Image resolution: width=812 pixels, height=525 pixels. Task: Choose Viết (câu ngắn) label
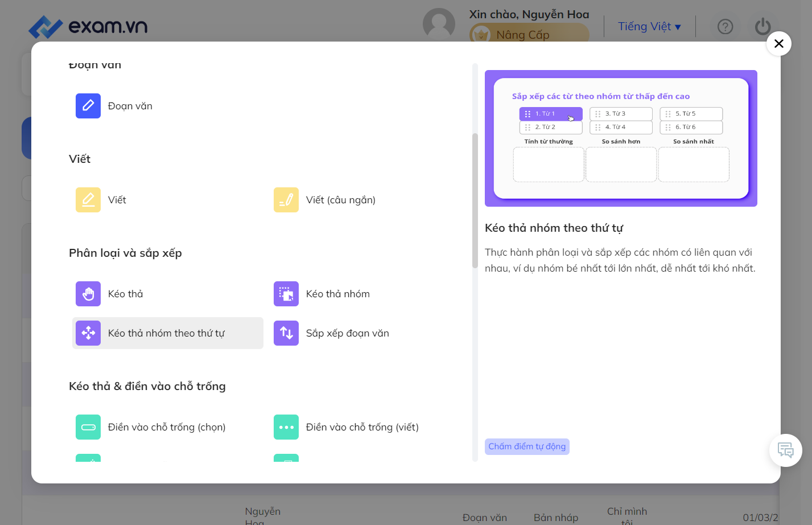341,200
